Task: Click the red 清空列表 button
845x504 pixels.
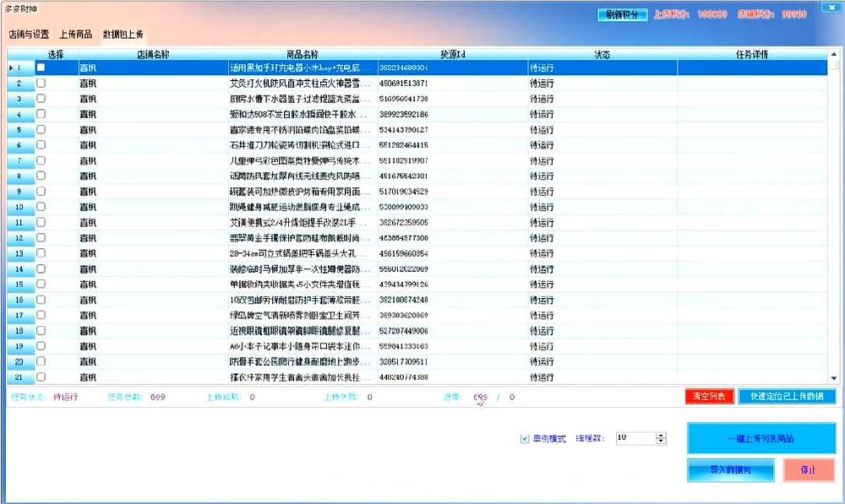Action: 709,396
